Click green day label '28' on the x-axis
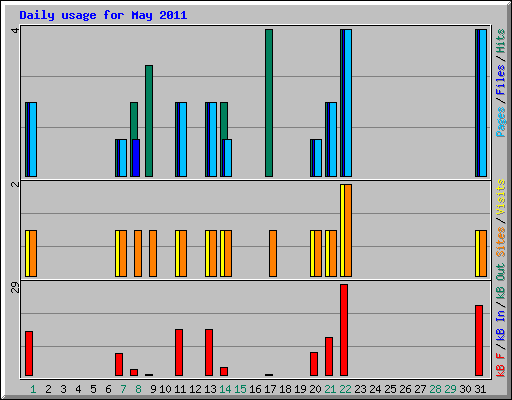 435,389
